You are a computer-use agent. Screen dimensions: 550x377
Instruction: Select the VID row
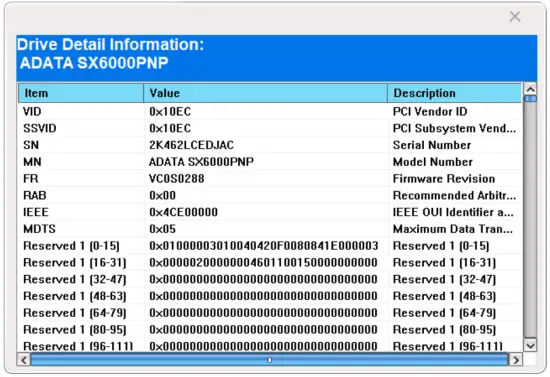pyautogui.click(x=270, y=112)
